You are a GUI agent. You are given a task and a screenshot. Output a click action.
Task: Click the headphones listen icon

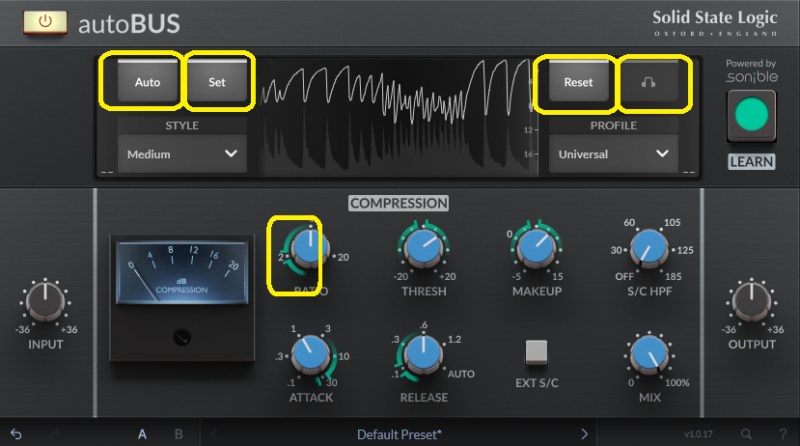click(x=655, y=83)
